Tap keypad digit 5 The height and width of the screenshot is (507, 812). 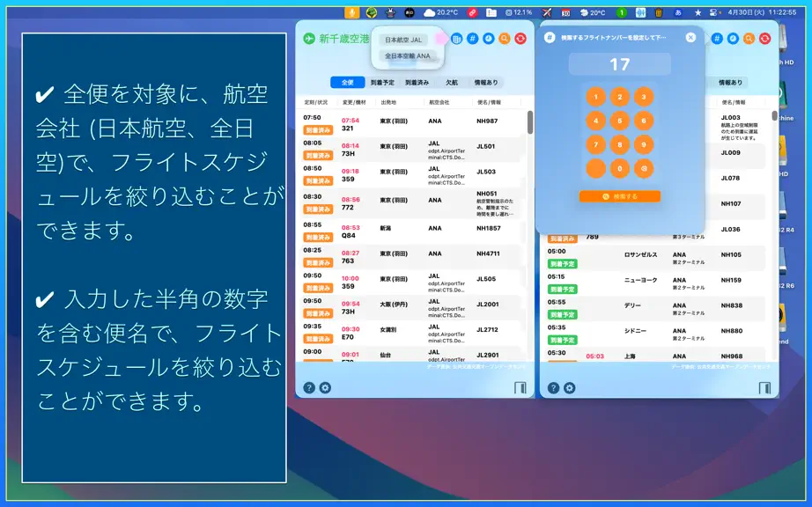(620, 121)
